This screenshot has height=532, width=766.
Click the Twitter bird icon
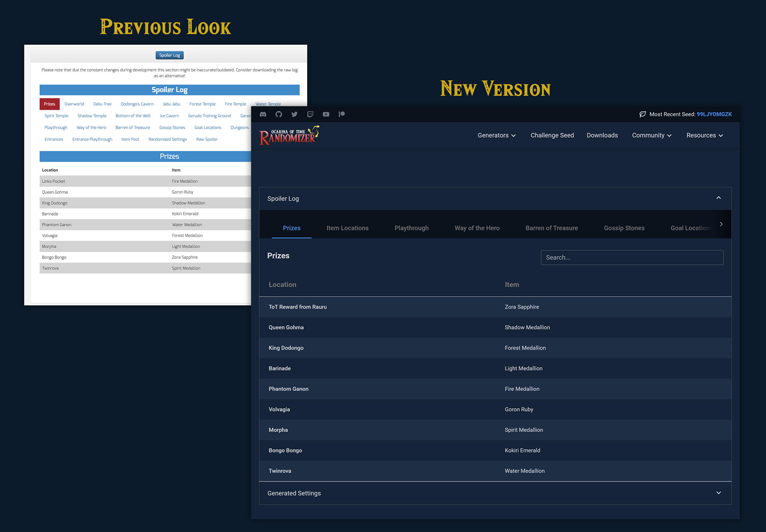(294, 114)
